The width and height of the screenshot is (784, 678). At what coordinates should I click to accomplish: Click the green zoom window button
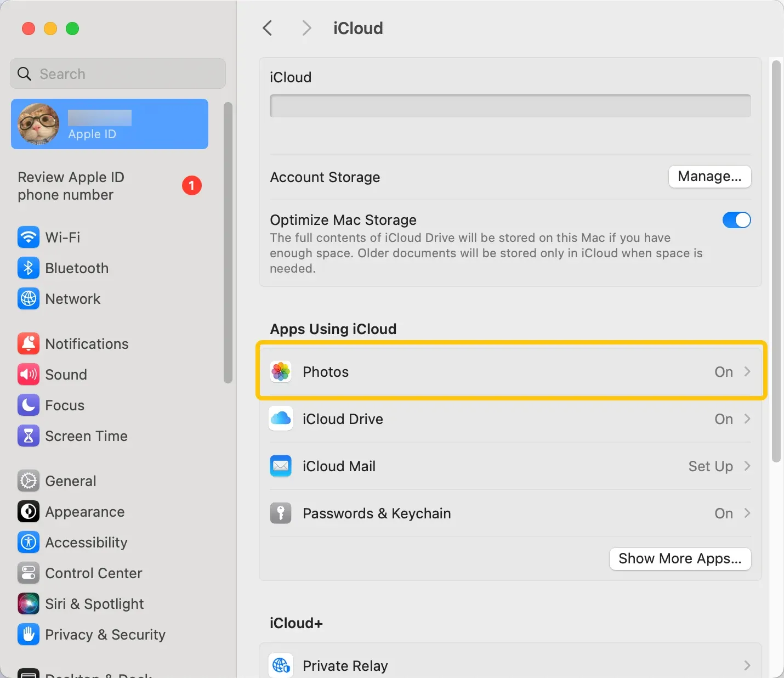tap(72, 29)
